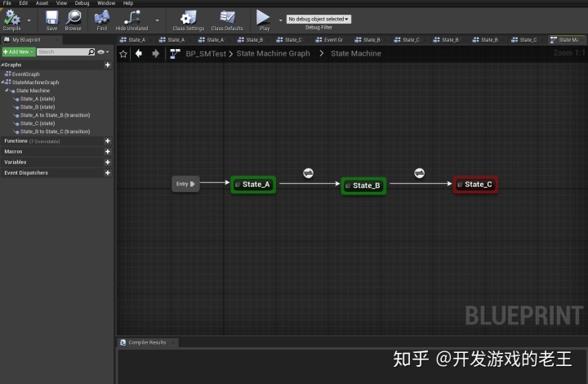The width and height of the screenshot is (588, 384).
Task: Open the Debug menu
Action: (x=82, y=3)
